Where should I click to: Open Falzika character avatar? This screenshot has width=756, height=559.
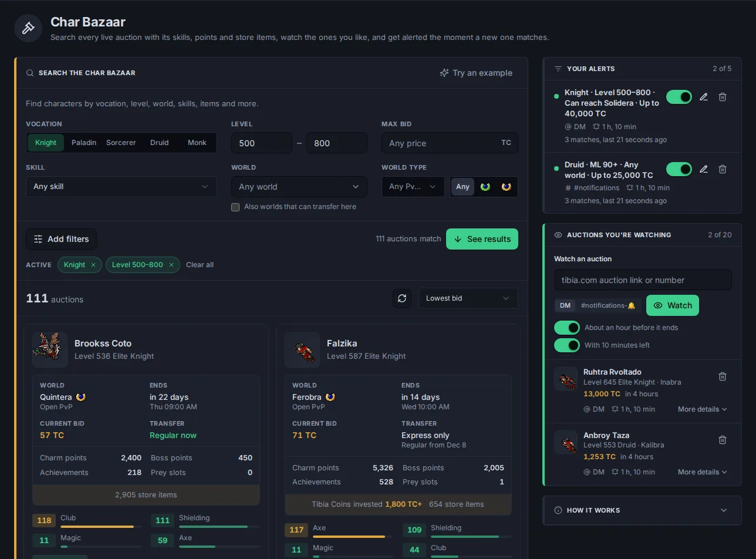302,349
